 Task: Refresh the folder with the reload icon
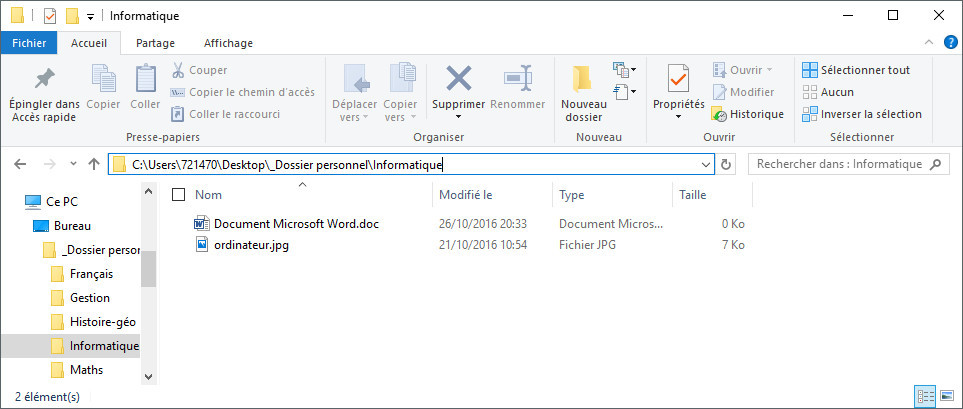(x=727, y=164)
